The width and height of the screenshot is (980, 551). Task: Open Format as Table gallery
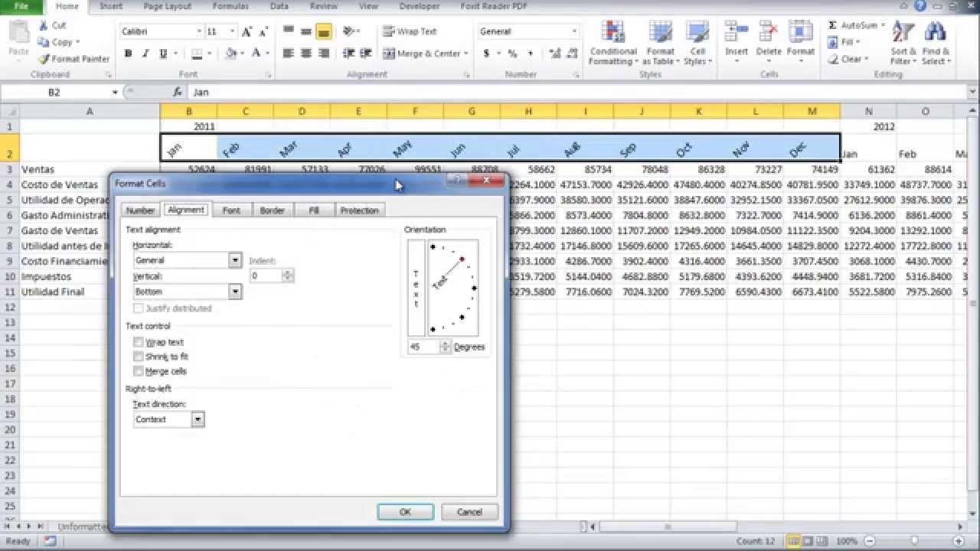(660, 43)
